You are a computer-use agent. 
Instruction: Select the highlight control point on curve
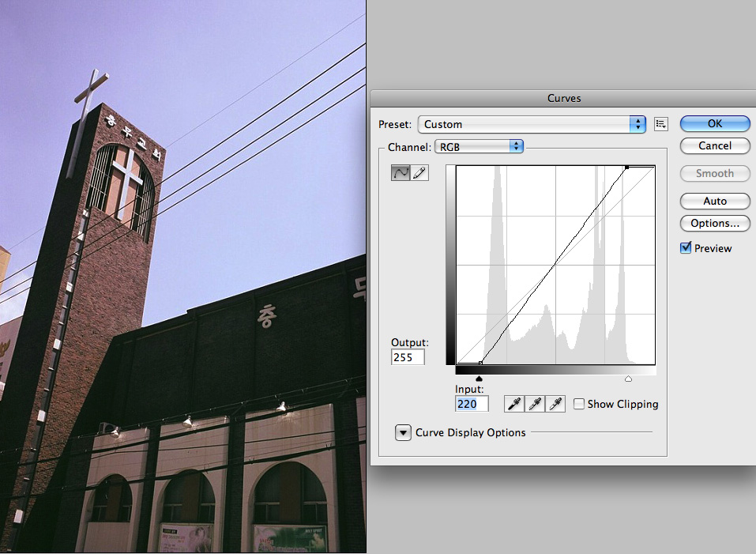pyautogui.click(x=626, y=168)
